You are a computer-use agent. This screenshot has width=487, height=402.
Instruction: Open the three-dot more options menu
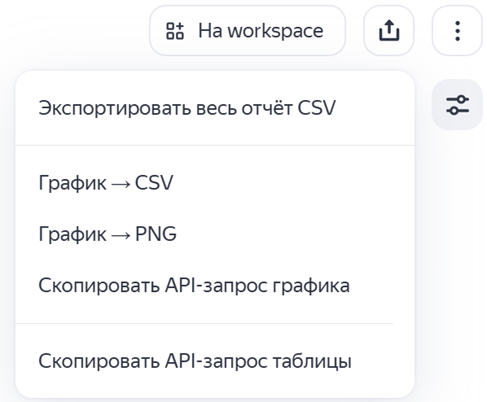pos(457,30)
